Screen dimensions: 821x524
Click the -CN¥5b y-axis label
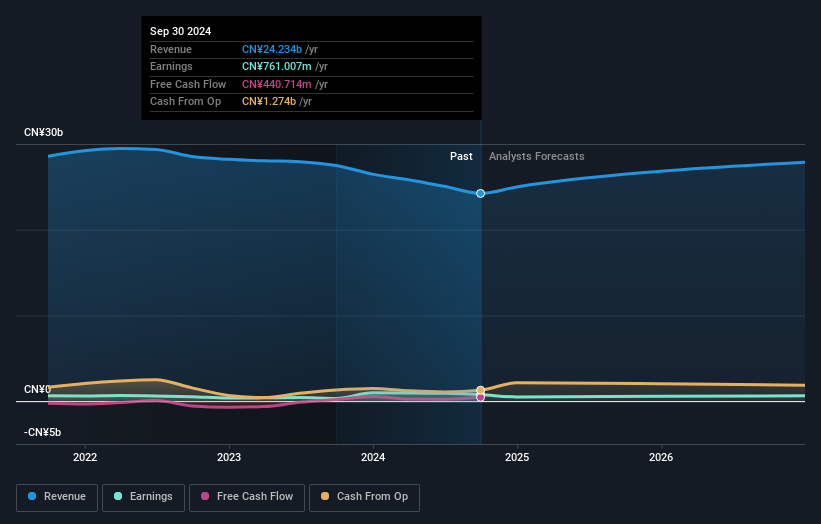point(42,432)
